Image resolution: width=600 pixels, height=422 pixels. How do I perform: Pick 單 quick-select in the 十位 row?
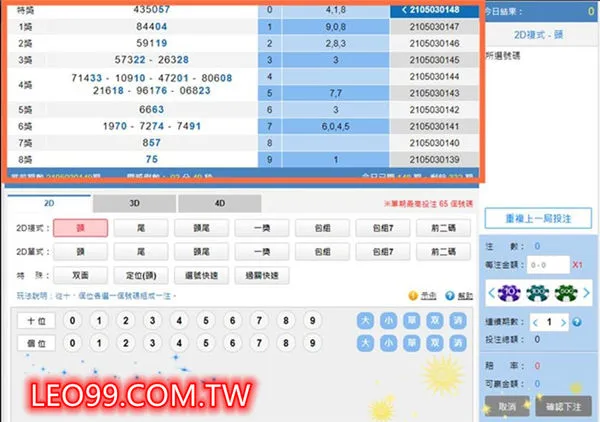(412, 320)
